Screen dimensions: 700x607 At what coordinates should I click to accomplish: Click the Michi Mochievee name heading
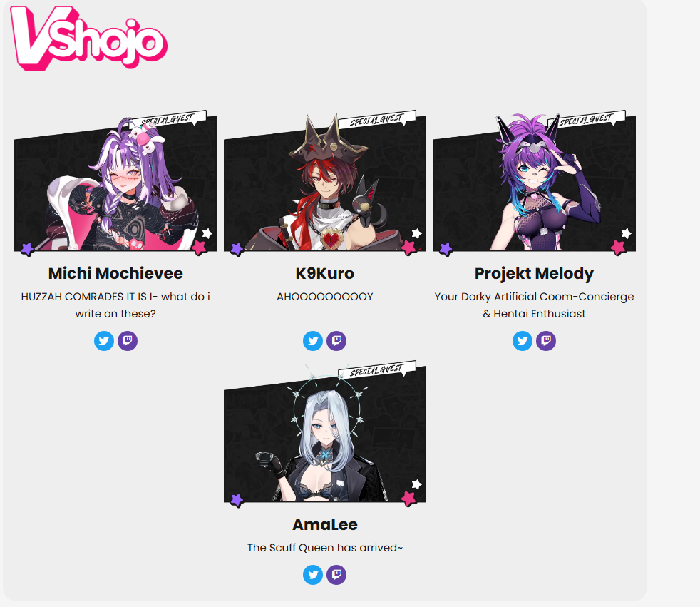point(115,273)
